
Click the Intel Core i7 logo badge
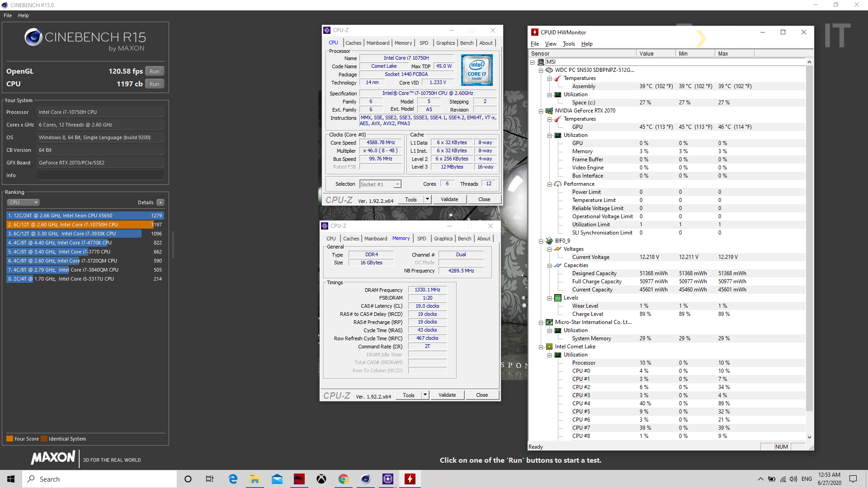pos(476,70)
